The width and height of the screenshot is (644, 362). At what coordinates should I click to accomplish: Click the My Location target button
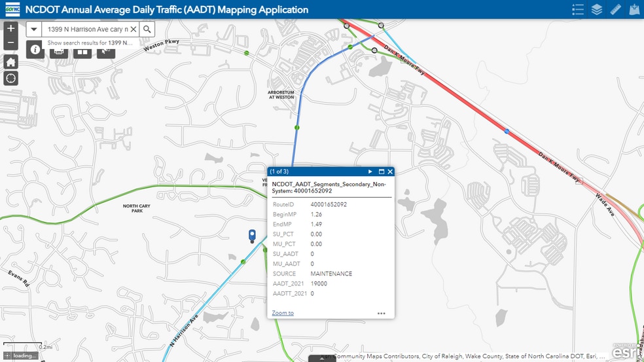coord(10,79)
